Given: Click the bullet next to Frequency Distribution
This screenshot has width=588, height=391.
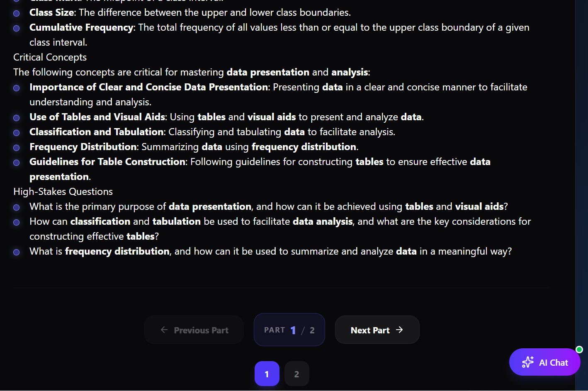Looking at the screenshot, I should pos(17,148).
